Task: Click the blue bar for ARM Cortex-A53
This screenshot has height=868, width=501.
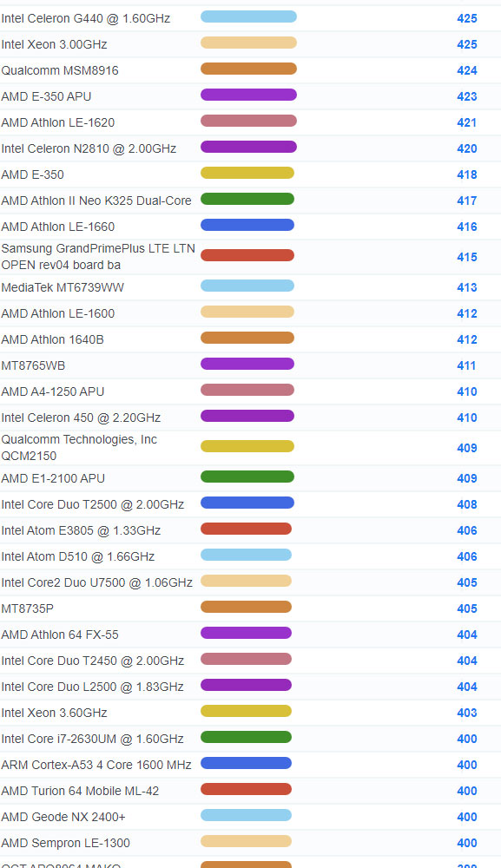Action: [246, 763]
